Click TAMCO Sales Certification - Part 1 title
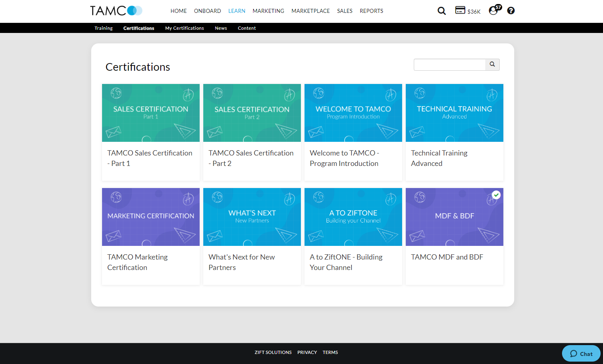The width and height of the screenshot is (603, 364). tap(150, 158)
